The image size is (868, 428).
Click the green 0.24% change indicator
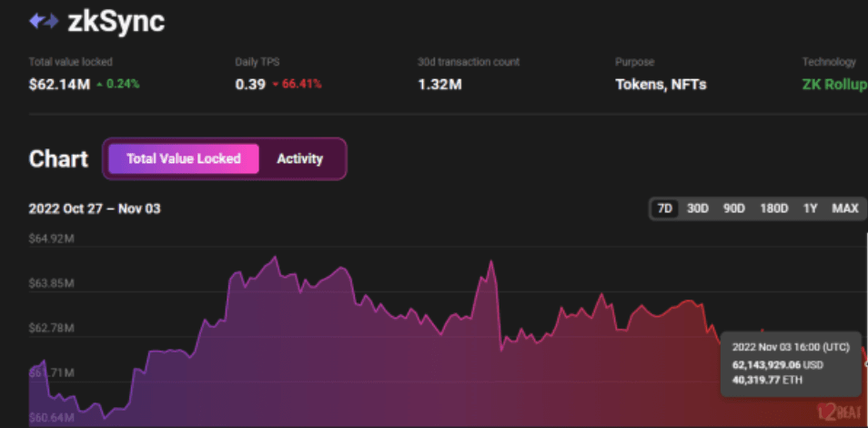118,85
